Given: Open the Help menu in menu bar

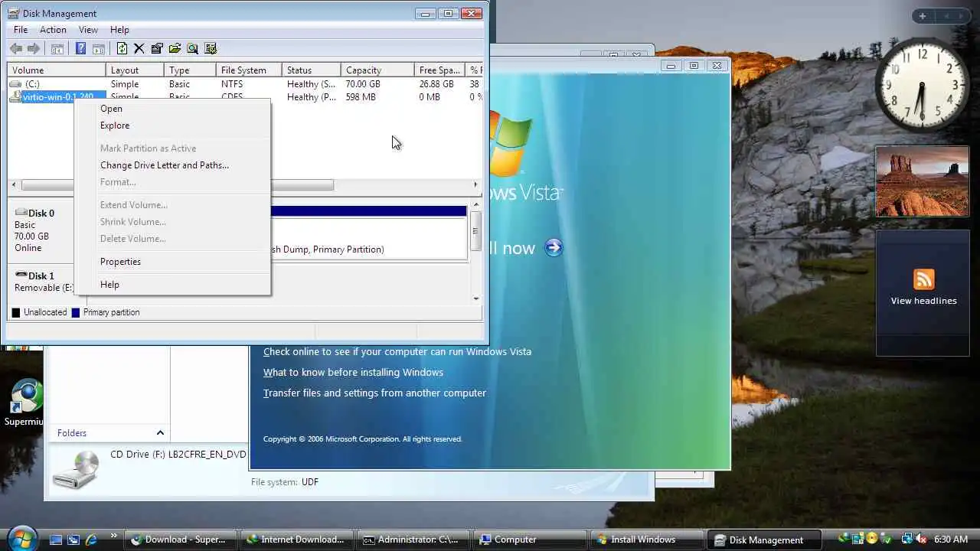Looking at the screenshot, I should pos(119,30).
